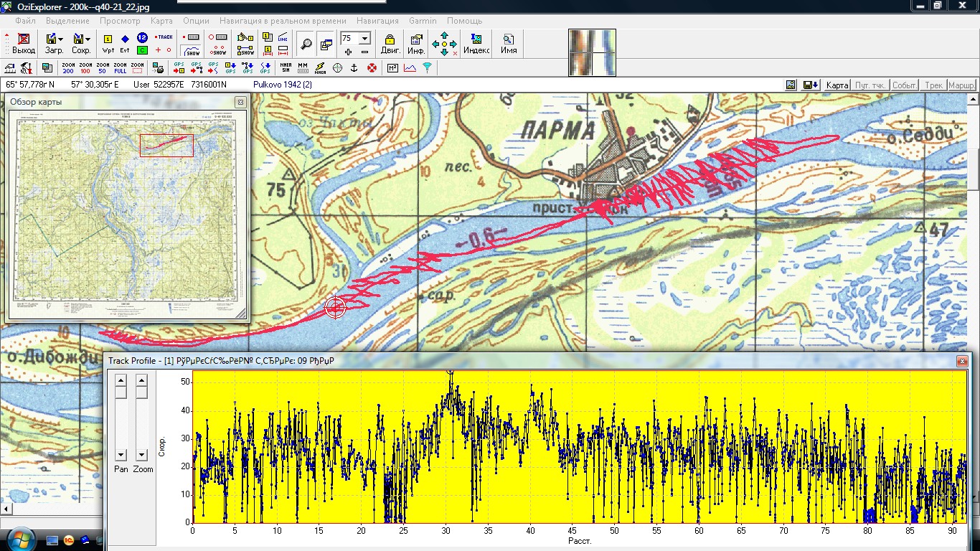Click the ZOOM 200 toolbar icon
980x551 pixels.
(x=68, y=68)
